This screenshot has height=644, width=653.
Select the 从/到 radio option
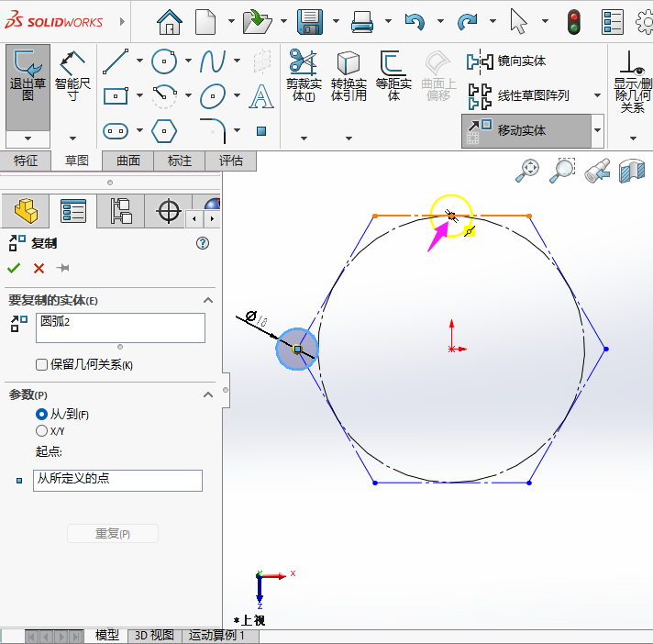pyautogui.click(x=41, y=415)
